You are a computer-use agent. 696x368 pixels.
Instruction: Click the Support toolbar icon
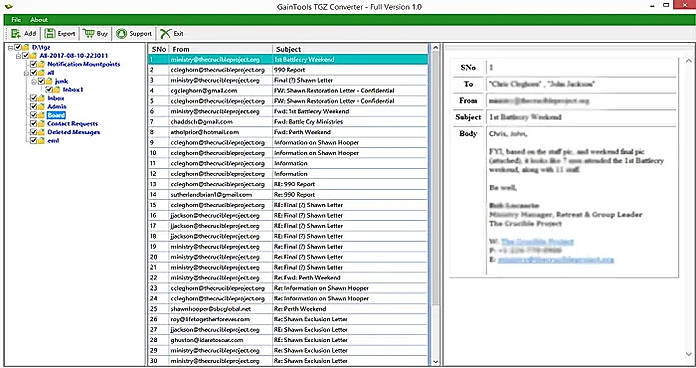click(x=122, y=33)
